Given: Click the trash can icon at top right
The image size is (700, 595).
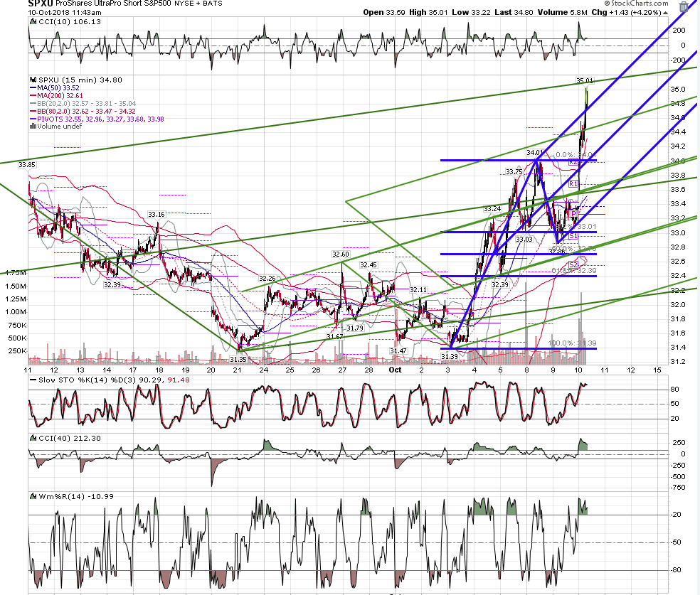Looking at the screenshot, I should (x=684, y=6).
